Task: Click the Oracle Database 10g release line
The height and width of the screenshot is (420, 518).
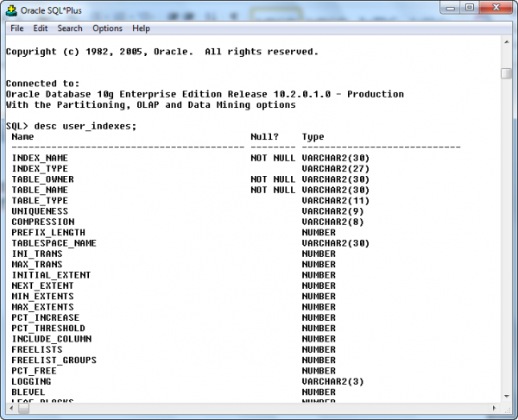Action: [x=205, y=94]
